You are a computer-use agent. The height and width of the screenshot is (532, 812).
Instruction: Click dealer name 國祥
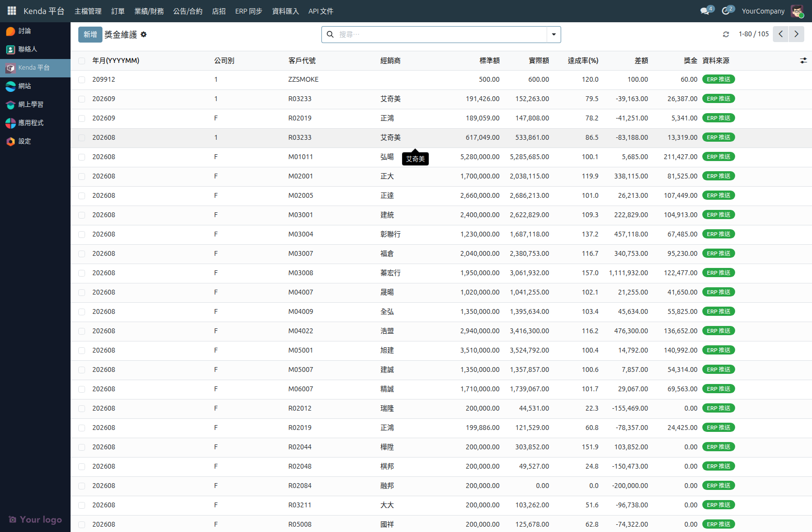coord(387,524)
